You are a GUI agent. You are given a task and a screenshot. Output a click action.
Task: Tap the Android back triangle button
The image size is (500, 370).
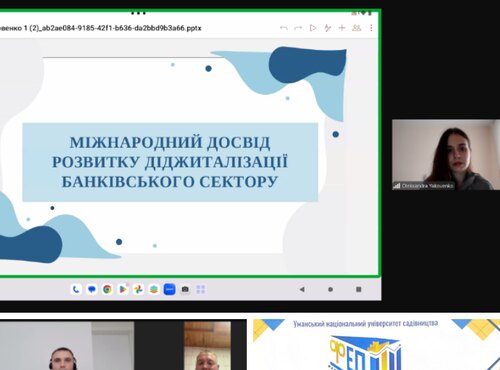click(302, 289)
